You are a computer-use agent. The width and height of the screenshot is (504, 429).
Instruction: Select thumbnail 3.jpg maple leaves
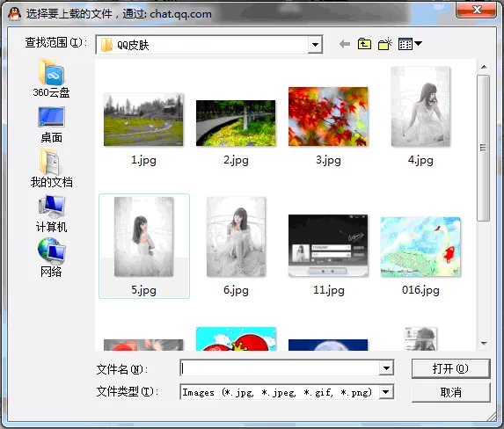click(328, 116)
